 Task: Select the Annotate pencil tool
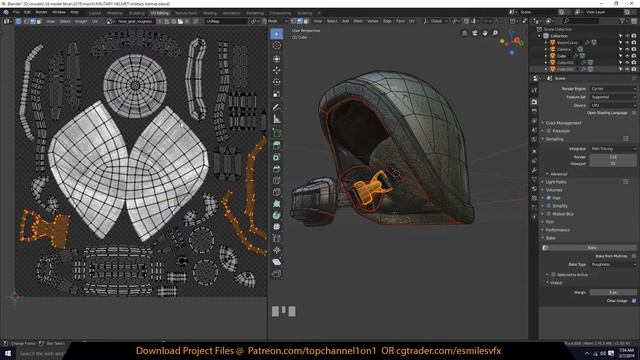click(277, 107)
